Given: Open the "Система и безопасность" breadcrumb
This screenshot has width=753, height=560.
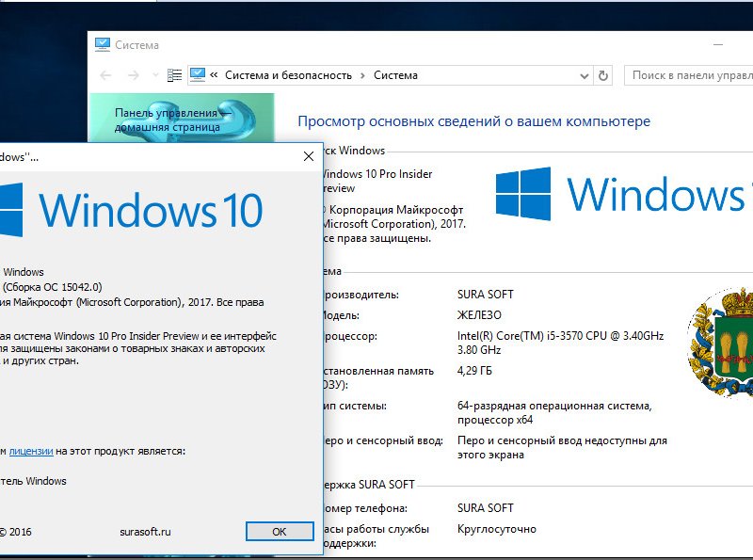Looking at the screenshot, I should (x=288, y=75).
